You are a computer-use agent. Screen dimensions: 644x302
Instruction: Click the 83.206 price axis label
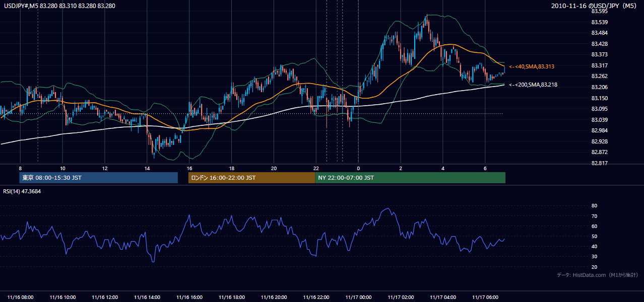pyautogui.click(x=599, y=87)
